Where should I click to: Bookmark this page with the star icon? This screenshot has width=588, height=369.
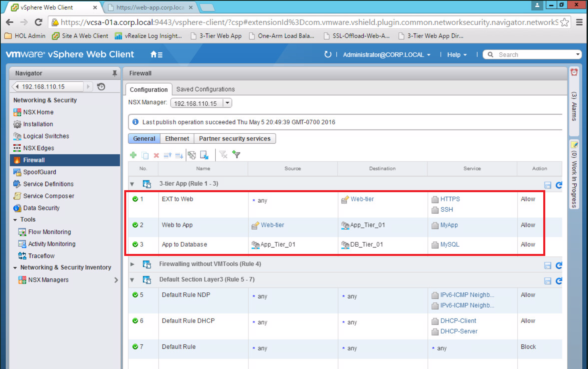coord(565,22)
